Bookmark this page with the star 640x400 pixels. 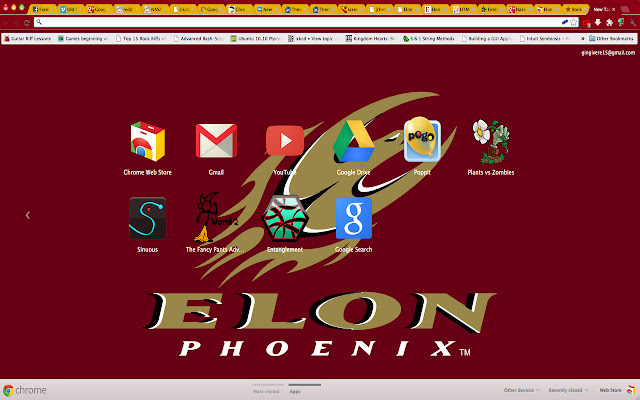click(x=573, y=22)
